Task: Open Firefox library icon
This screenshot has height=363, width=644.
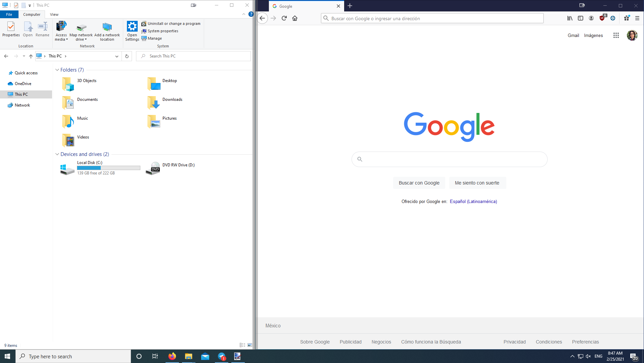Action: coord(570,18)
